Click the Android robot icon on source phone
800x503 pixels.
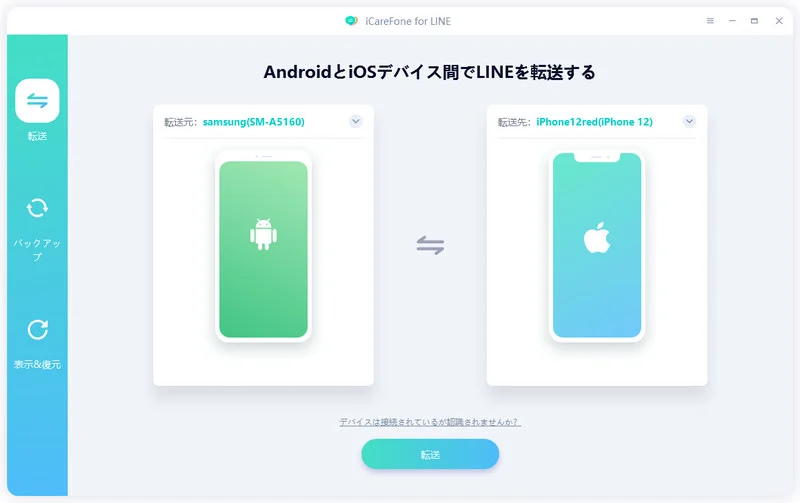pos(263,234)
